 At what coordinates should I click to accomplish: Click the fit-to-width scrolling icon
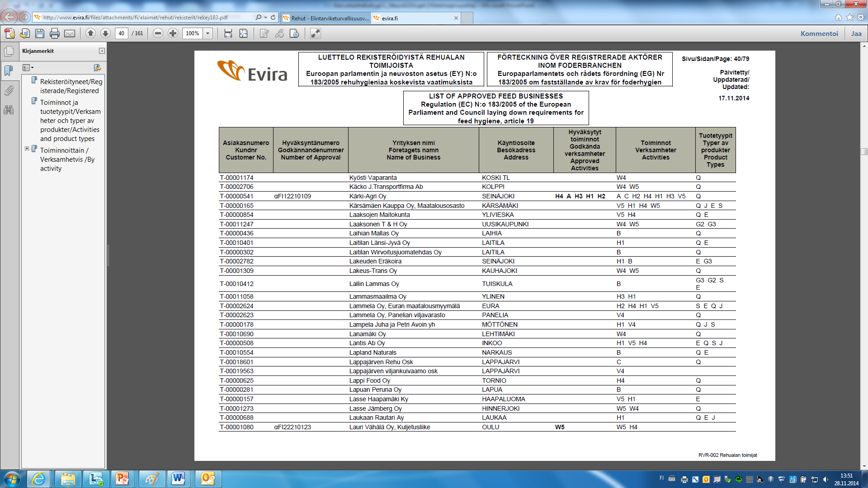[228, 33]
